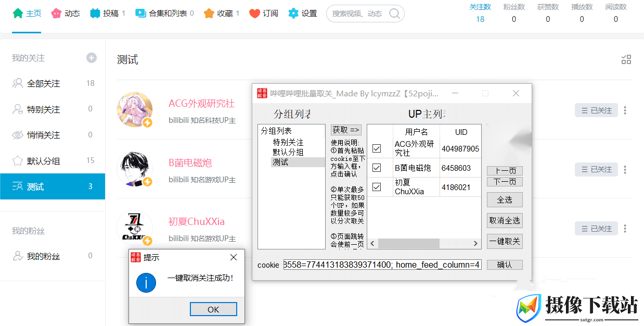This screenshot has width=644, height=326.
Task: Click the 主页 home icon
Action: click(x=18, y=14)
